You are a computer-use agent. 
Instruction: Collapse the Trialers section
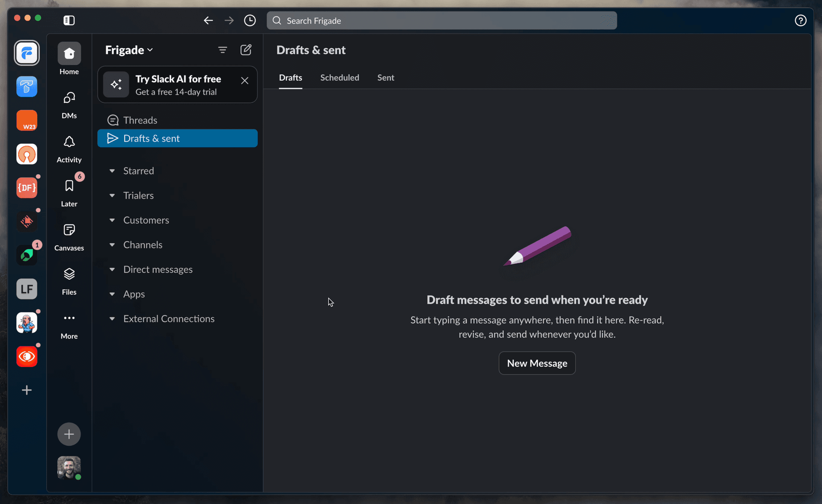click(112, 196)
